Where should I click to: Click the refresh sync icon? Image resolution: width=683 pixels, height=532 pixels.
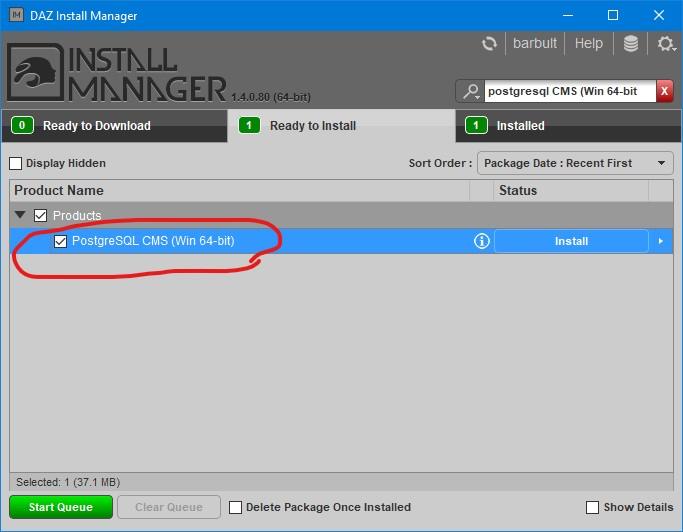point(489,44)
